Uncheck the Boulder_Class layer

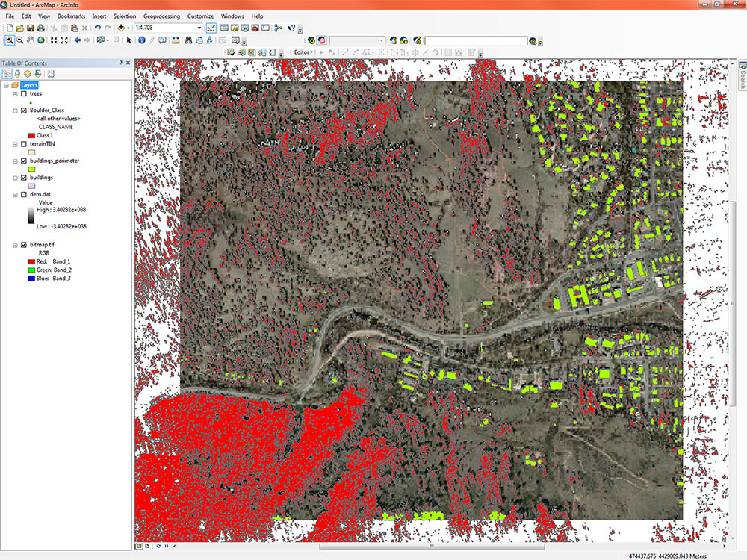pyautogui.click(x=24, y=110)
